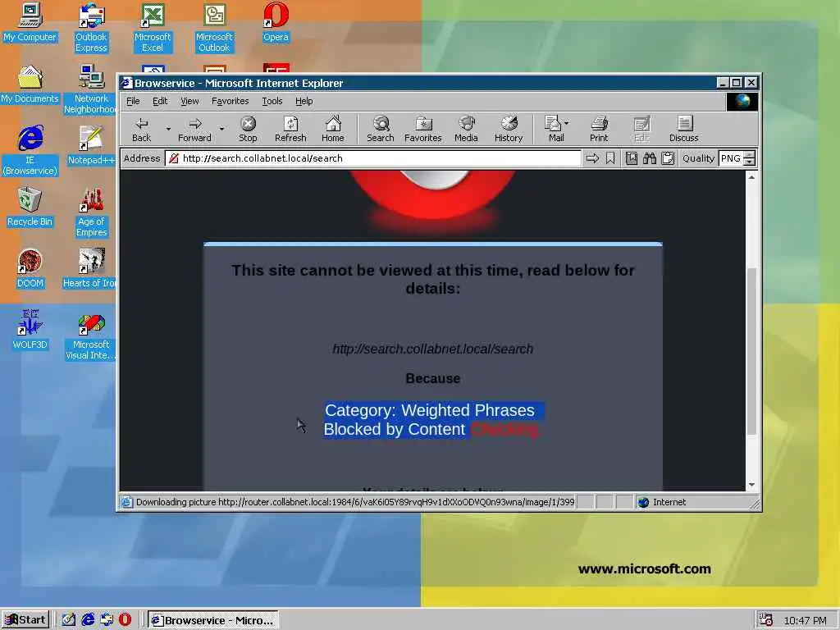The image size is (840, 630).
Task: Go back with the Back toolbar button
Action: (141, 129)
